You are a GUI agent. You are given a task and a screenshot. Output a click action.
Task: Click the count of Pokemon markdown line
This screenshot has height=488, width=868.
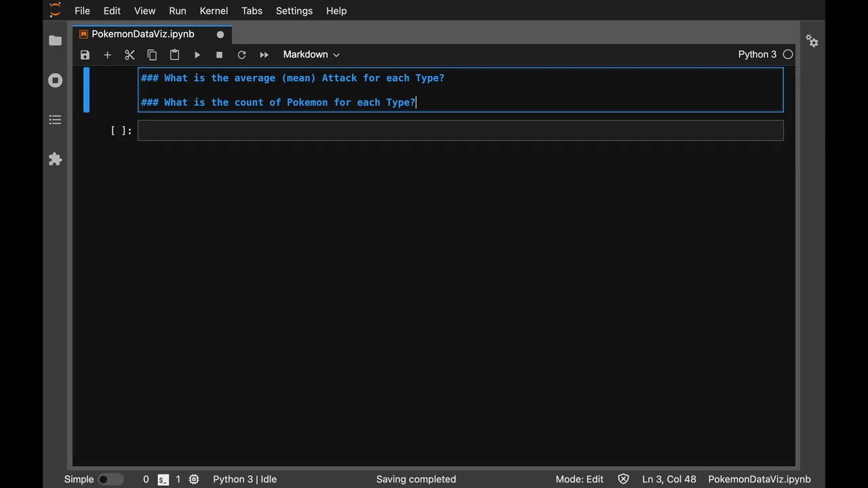tap(278, 102)
